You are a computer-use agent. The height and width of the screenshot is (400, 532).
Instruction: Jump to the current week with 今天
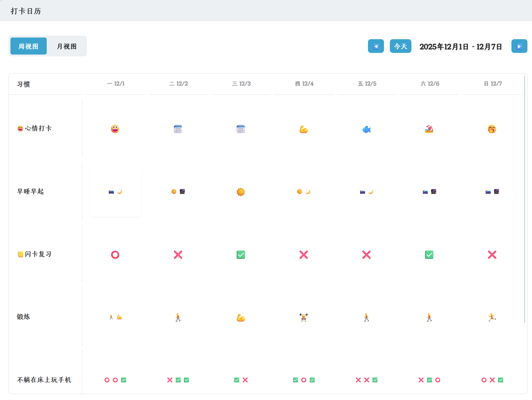click(x=401, y=46)
